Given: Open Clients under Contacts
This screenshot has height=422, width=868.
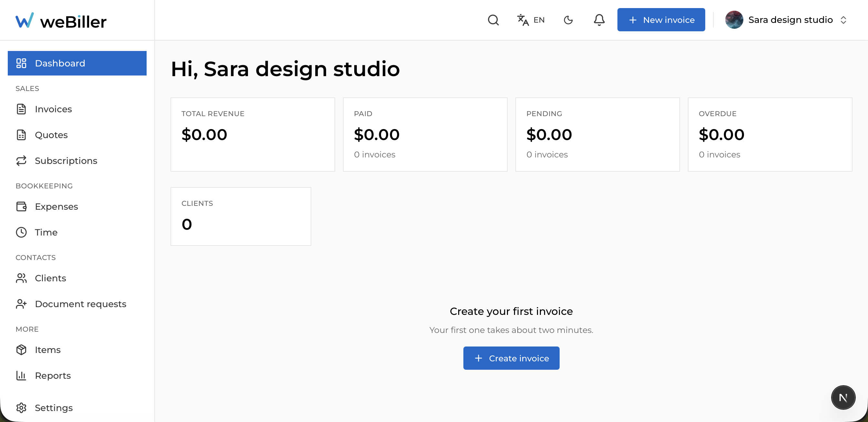Looking at the screenshot, I should pyautogui.click(x=77, y=278).
